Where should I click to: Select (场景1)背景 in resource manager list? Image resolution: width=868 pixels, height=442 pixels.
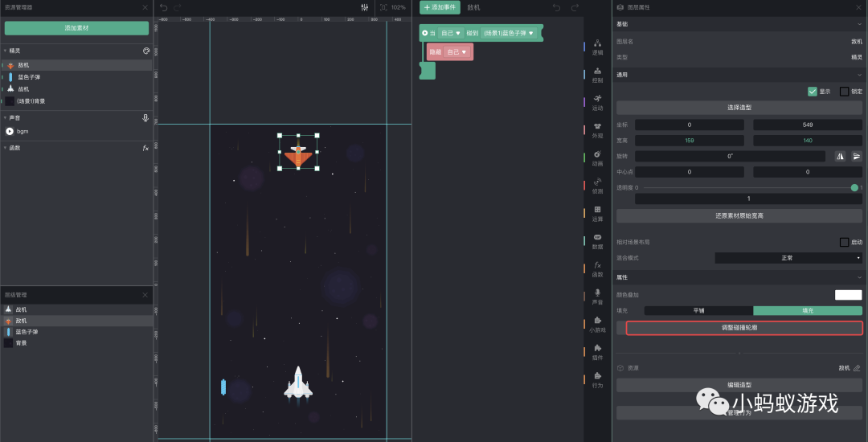[x=76, y=101]
